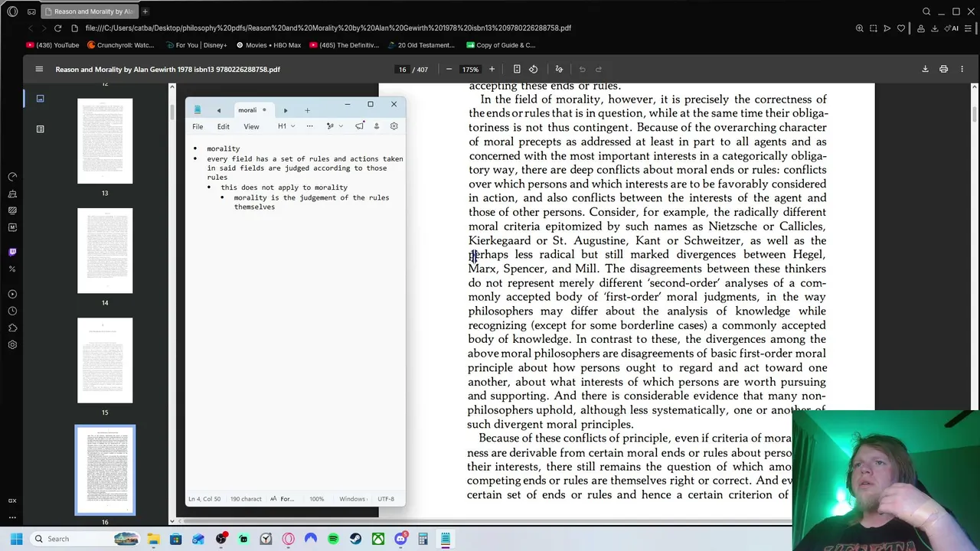Open Twitch in the Opera sidebar
Screen dimensions: 980x551
tap(12, 252)
